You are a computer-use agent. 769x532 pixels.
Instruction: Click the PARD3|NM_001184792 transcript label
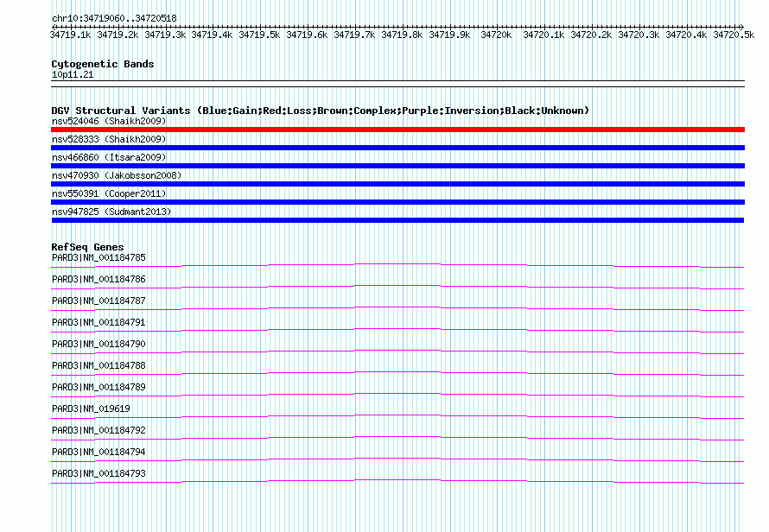[x=99, y=430]
